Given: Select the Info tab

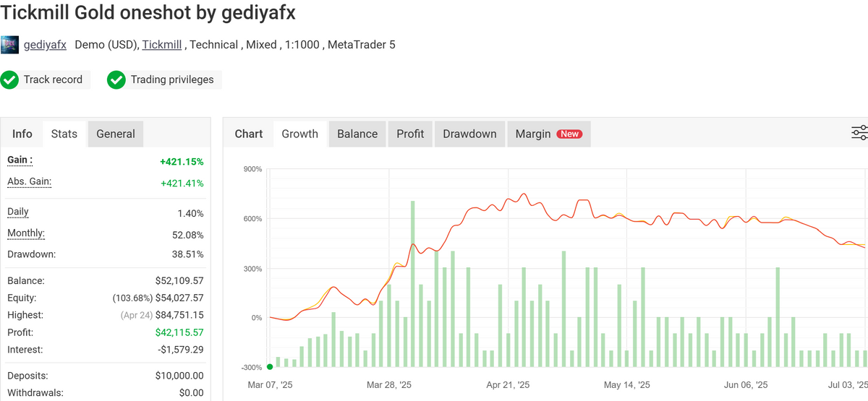Looking at the screenshot, I should (22, 134).
